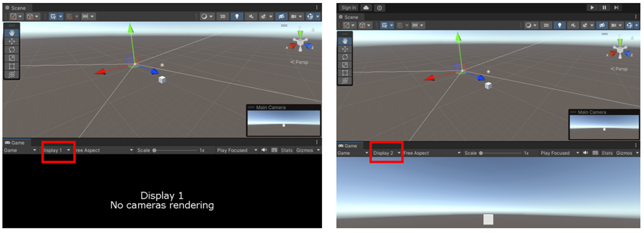The height and width of the screenshot is (233, 644).
Task: Toggle 2D mode in the left Scene view
Action: point(223,17)
